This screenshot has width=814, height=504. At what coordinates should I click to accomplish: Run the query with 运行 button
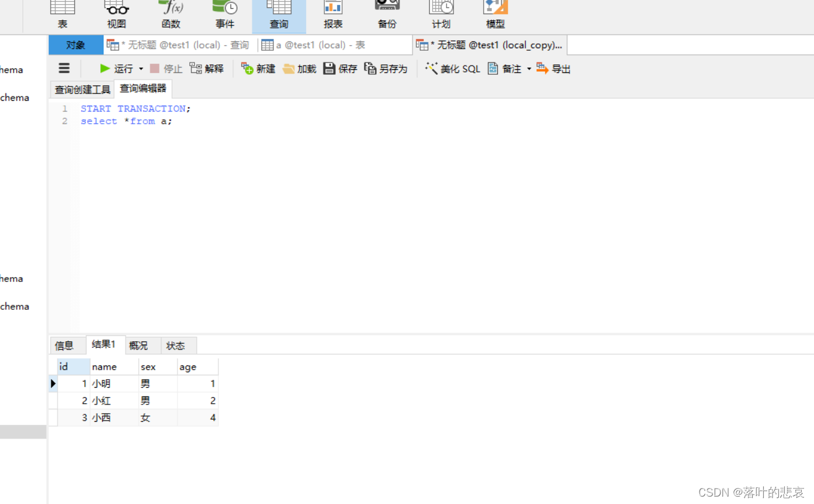(x=116, y=69)
